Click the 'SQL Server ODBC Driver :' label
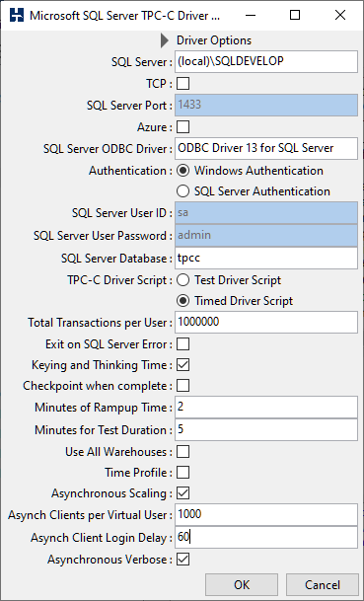This screenshot has height=601, width=364. pos(108,149)
